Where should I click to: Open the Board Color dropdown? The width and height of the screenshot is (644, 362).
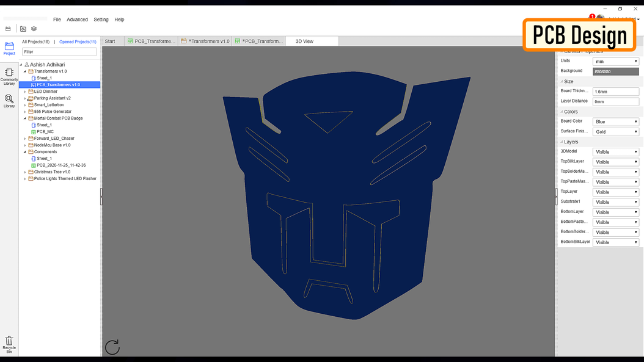coord(616,121)
